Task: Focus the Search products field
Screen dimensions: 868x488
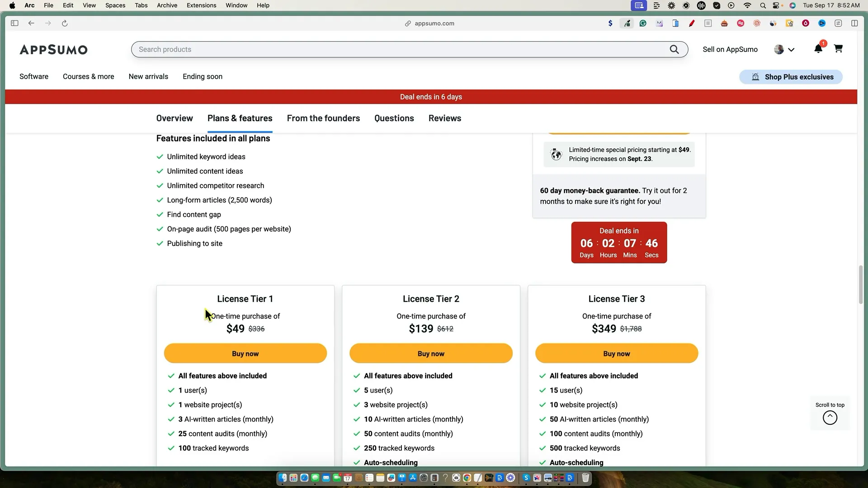Action: (398, 49)
